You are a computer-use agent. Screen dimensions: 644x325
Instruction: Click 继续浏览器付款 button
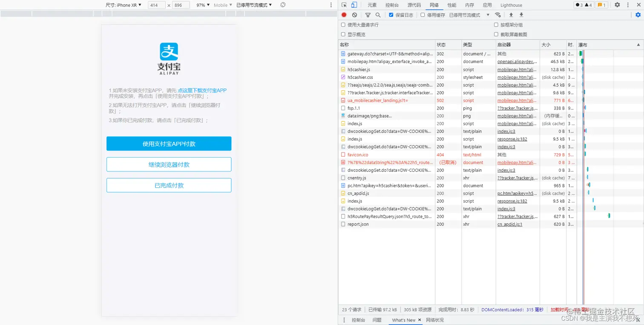[x=169, y=164]
